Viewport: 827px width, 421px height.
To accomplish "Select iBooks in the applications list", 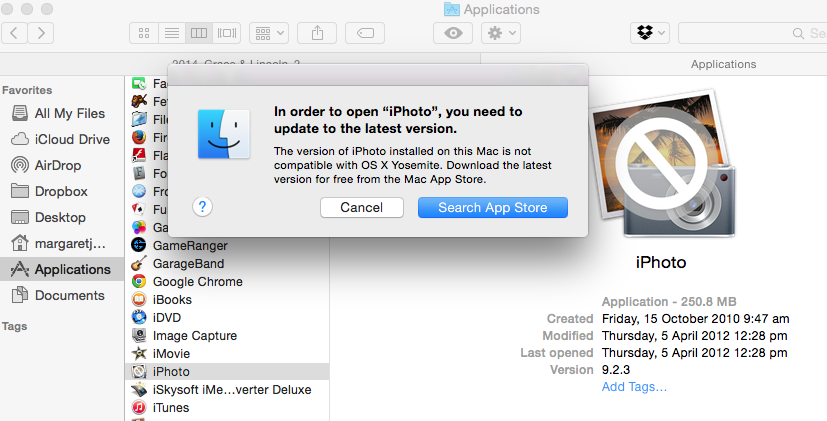I will pyautogui.click(x=227, y=299).
